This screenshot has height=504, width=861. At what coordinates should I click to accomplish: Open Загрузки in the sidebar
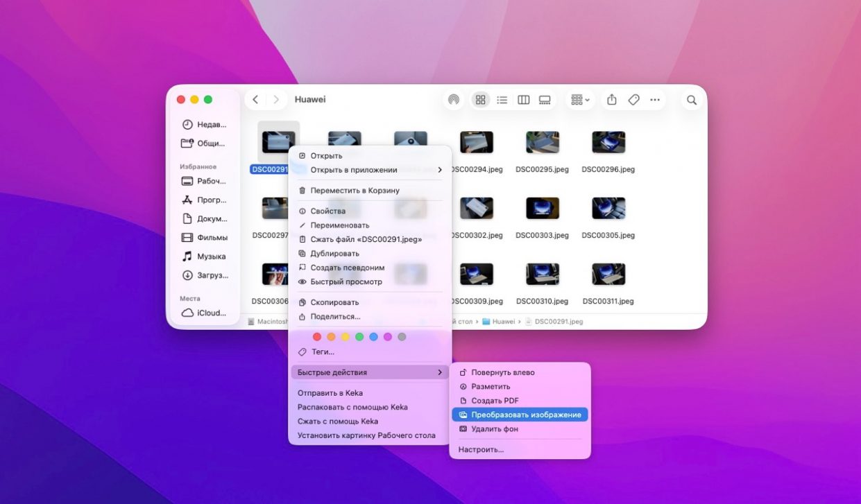tap(204, 275)
